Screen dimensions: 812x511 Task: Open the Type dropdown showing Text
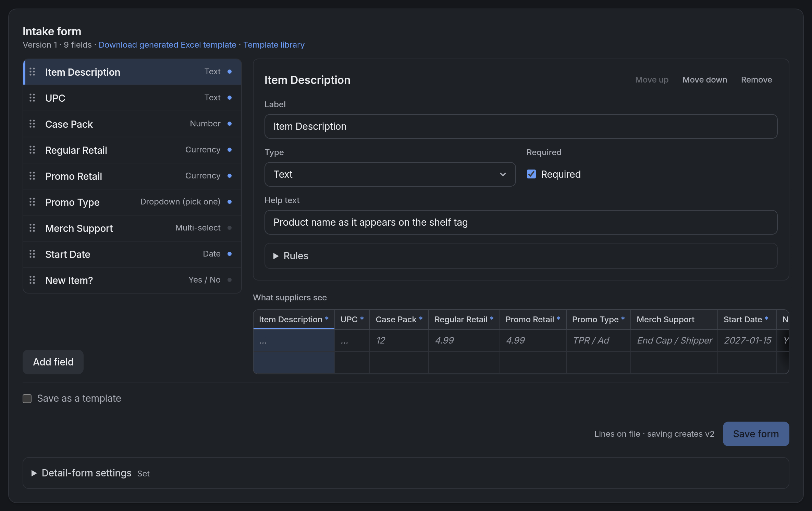[x=390, y=174]
